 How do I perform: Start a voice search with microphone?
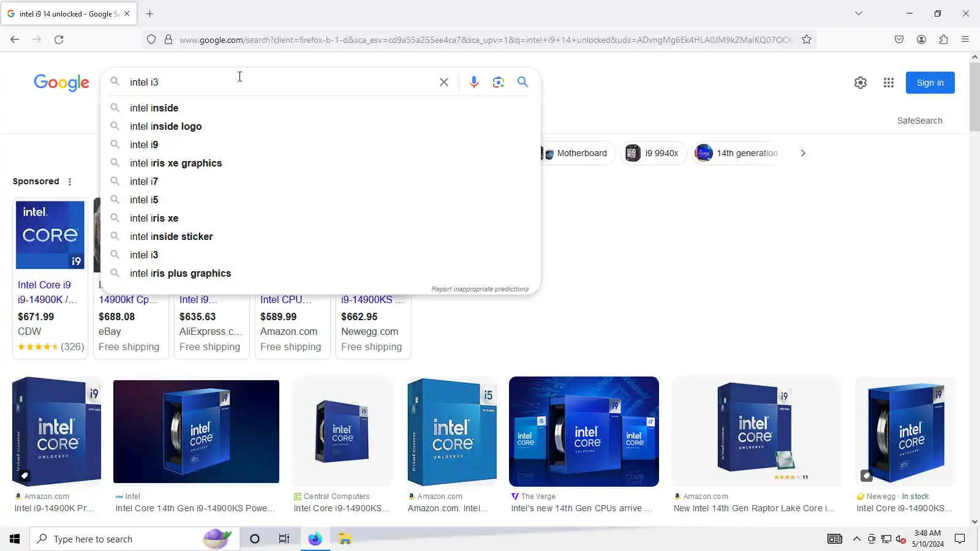tap(474, 82)
